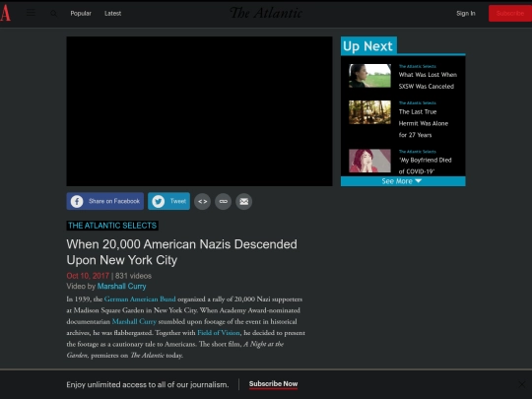
Task: Click 'Enjoy unlimited access' banner text
Action: tap(148, 385)
